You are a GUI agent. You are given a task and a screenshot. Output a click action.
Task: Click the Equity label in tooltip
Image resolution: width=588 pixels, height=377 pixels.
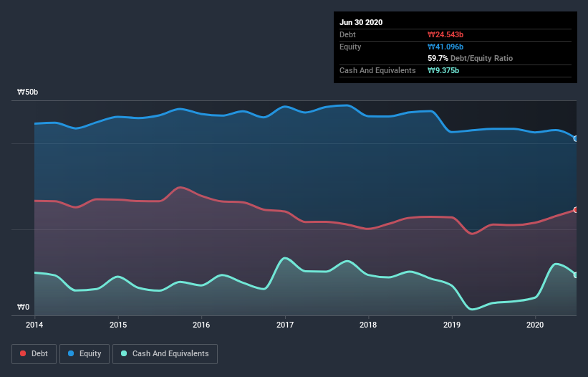pyautogui.click(x=350, y=47)
